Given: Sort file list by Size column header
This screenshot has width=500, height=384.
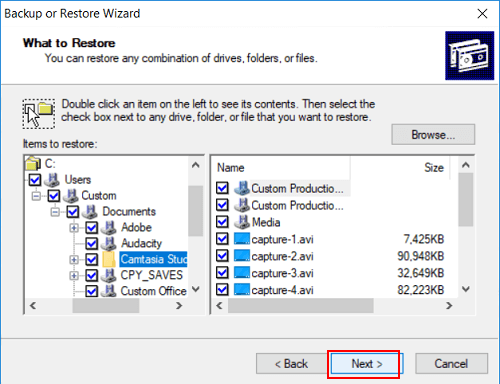Looking at the screenshot, I should (x=400, y=168).
